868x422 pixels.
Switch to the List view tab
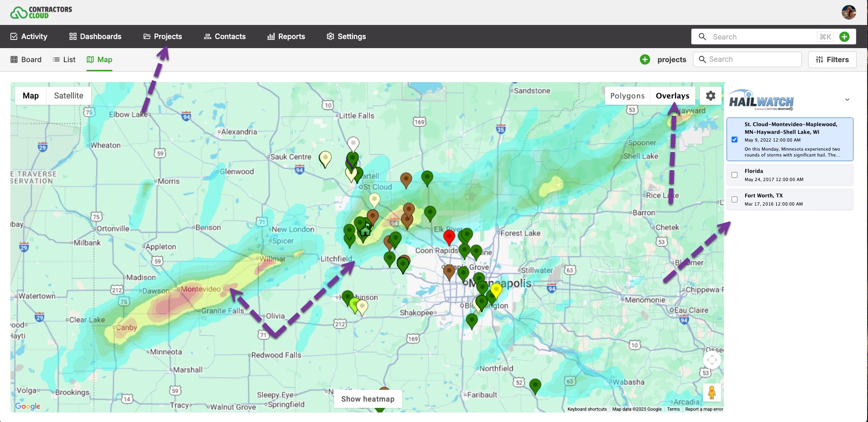pyautogui.click(x=64, y=59)
